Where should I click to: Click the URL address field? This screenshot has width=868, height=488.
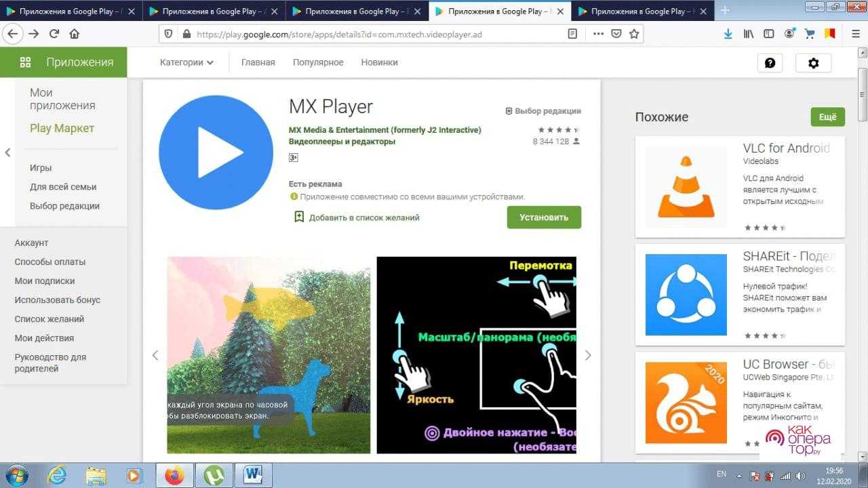[373, 34]
